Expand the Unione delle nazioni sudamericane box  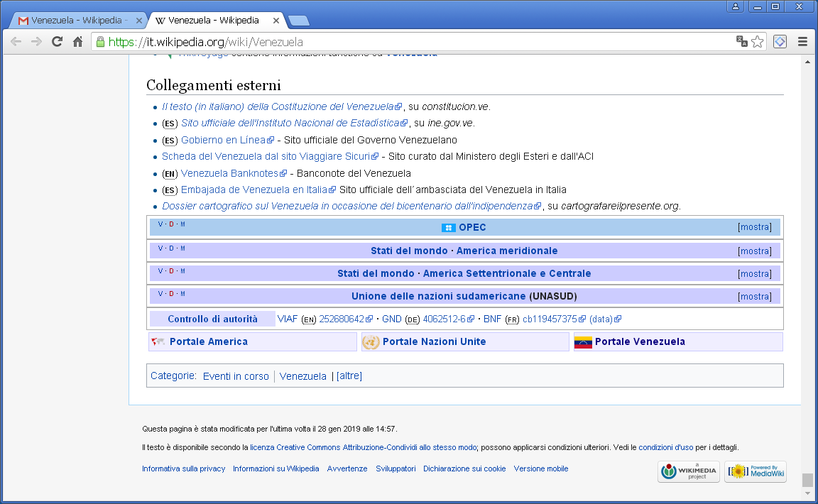[x=754, y=296]
